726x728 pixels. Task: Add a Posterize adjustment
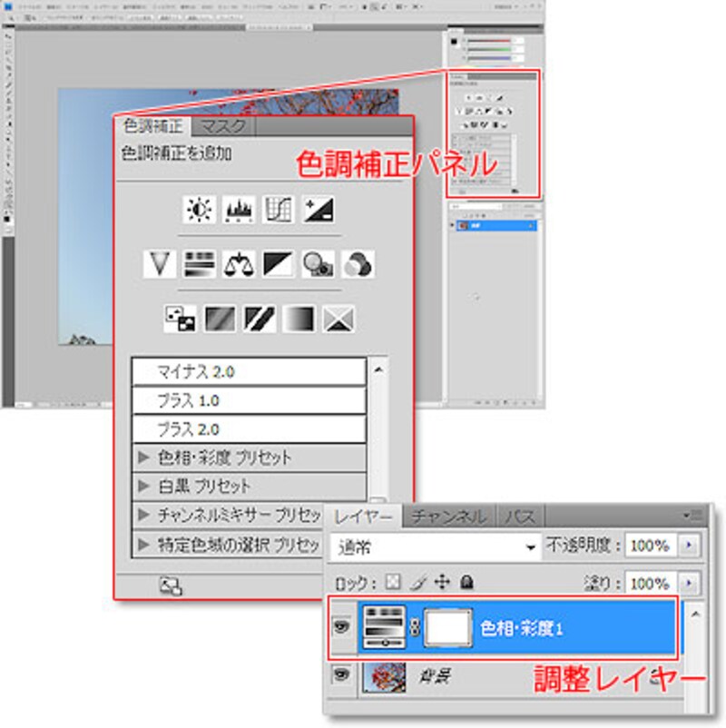(x=220, y=319)
